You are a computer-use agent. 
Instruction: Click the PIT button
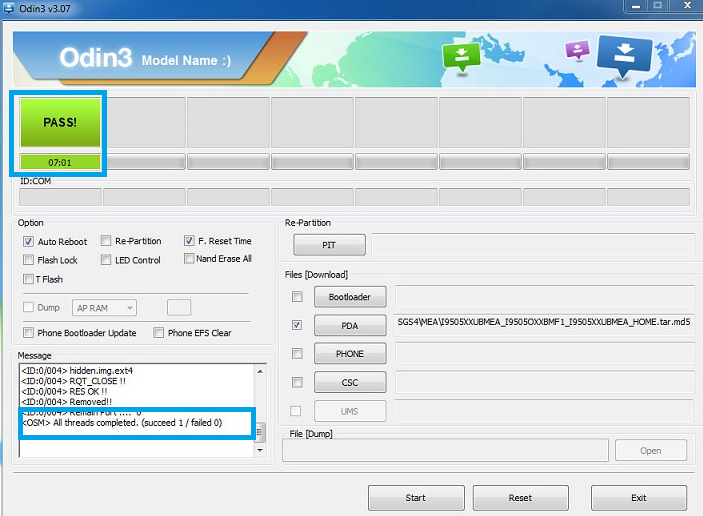(329, 245)
